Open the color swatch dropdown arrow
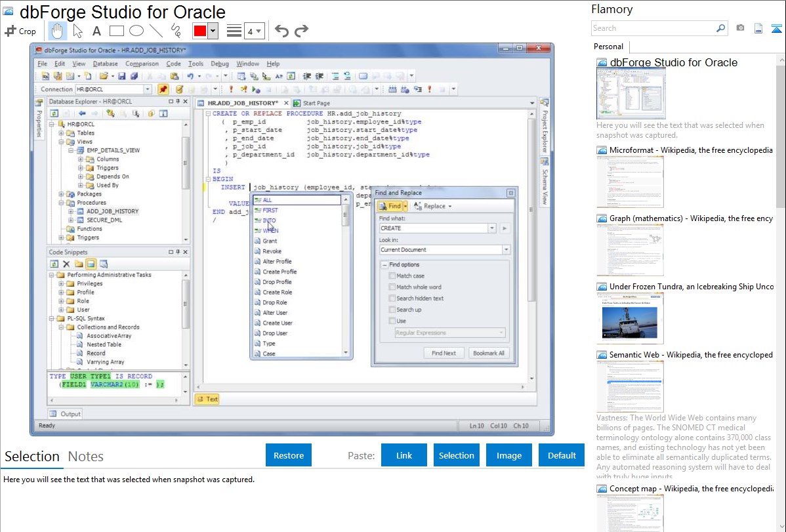This screenshot has height=532, width=786. coord(213,31)
